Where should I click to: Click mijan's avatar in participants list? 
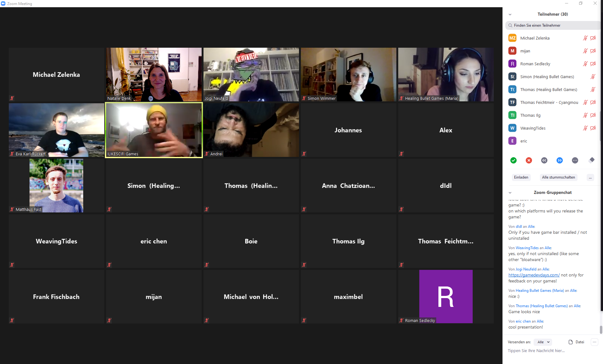click(x=512, y=51)
